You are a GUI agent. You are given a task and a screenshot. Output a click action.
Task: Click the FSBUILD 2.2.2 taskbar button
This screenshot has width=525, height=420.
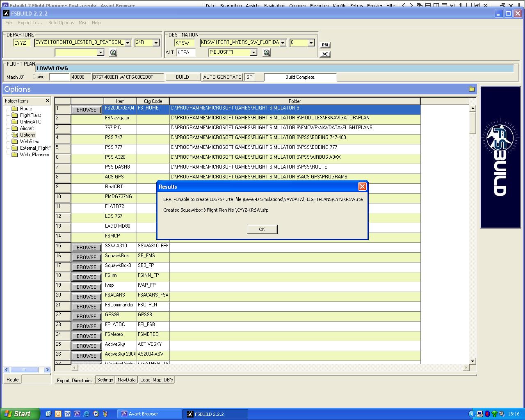pos(215,414)
